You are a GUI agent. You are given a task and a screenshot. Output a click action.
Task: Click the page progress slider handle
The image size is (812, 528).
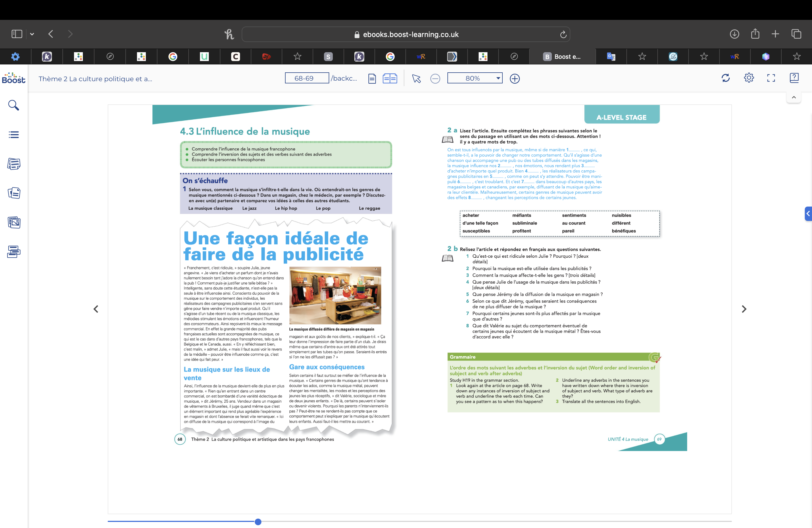(x=258, y=522)
